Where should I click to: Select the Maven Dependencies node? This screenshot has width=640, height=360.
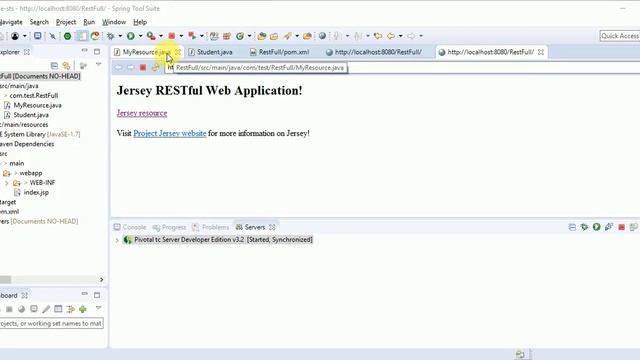click(27, 144)
